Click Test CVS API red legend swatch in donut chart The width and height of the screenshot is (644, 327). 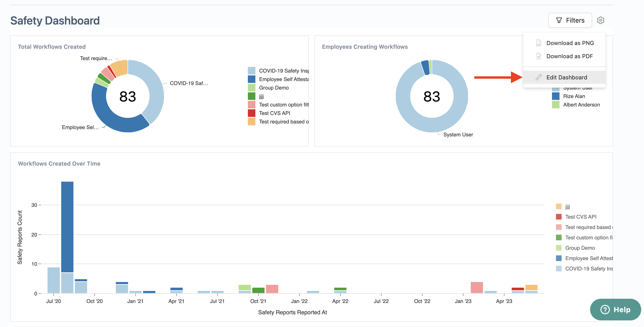[251, 113]
